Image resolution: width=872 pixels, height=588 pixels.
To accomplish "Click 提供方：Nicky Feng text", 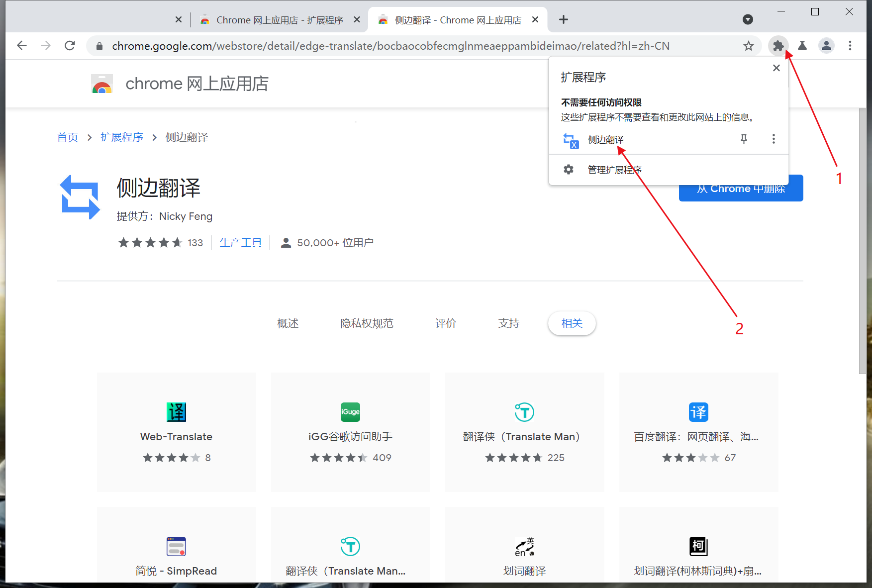I will [x=165, y=216].
